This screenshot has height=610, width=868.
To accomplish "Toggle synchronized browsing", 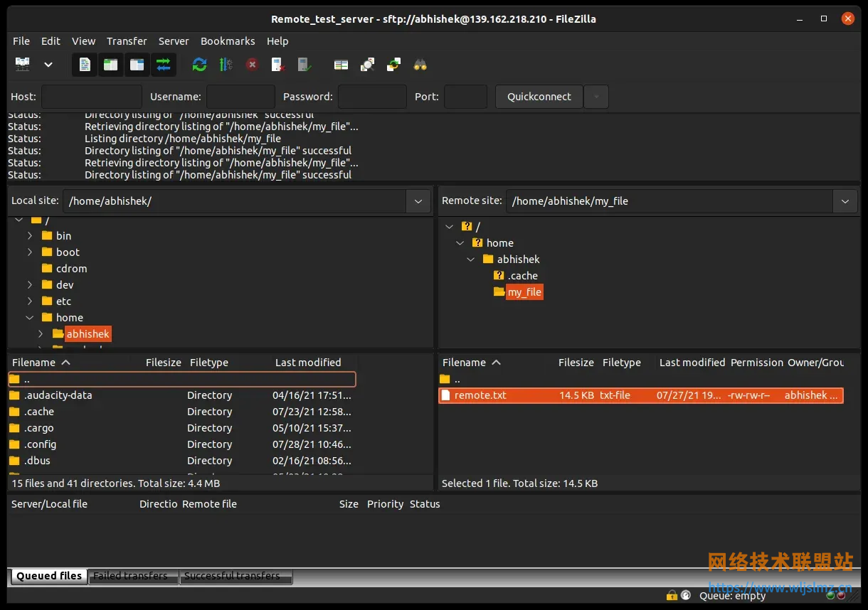I will [393, 65].
